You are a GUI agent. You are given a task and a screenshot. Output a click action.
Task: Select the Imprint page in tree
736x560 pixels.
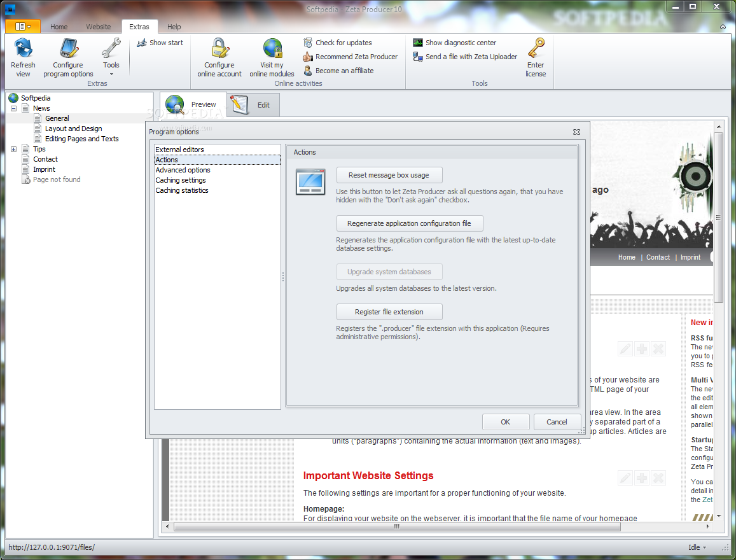point(44,169)
